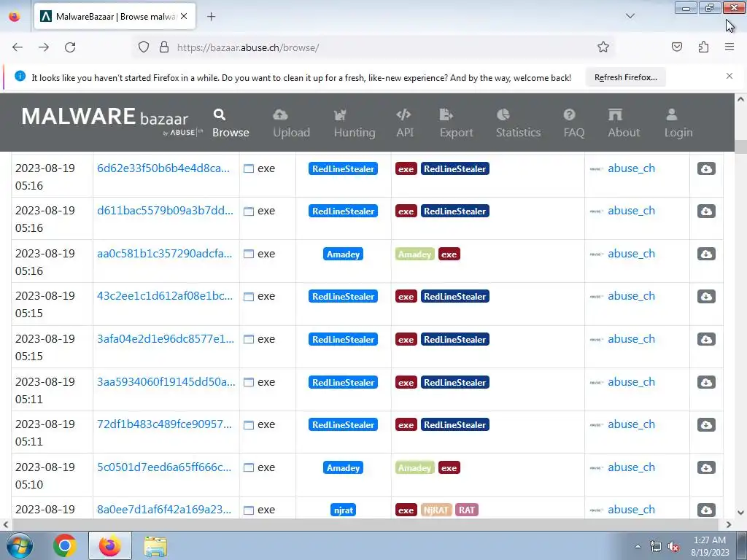The height and width of the screenshot is (560, 747).
Task: Download sample d611bac5579b09a3b7dd
Action: [706, 211]
